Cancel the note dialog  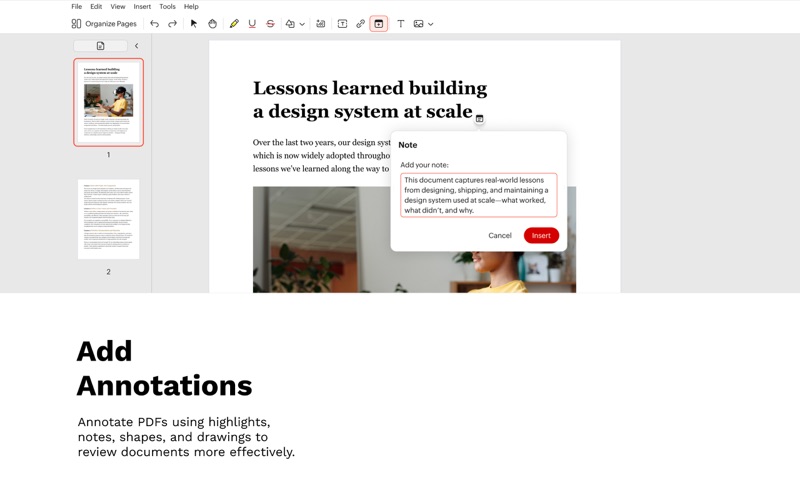pyautogui.click(x=500, y=235)
